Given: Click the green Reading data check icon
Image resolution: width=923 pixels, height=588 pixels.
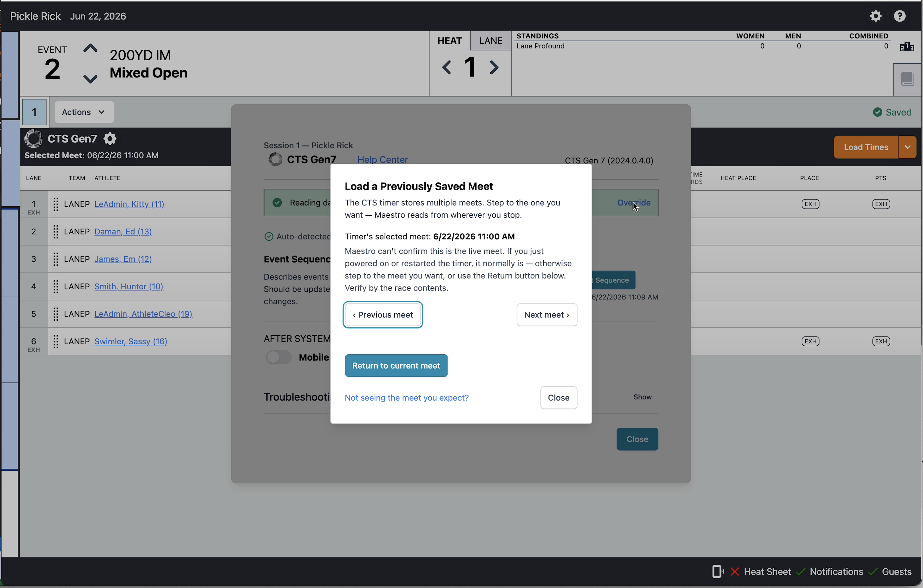Looking at the screenshot, I should pos(277,203).
